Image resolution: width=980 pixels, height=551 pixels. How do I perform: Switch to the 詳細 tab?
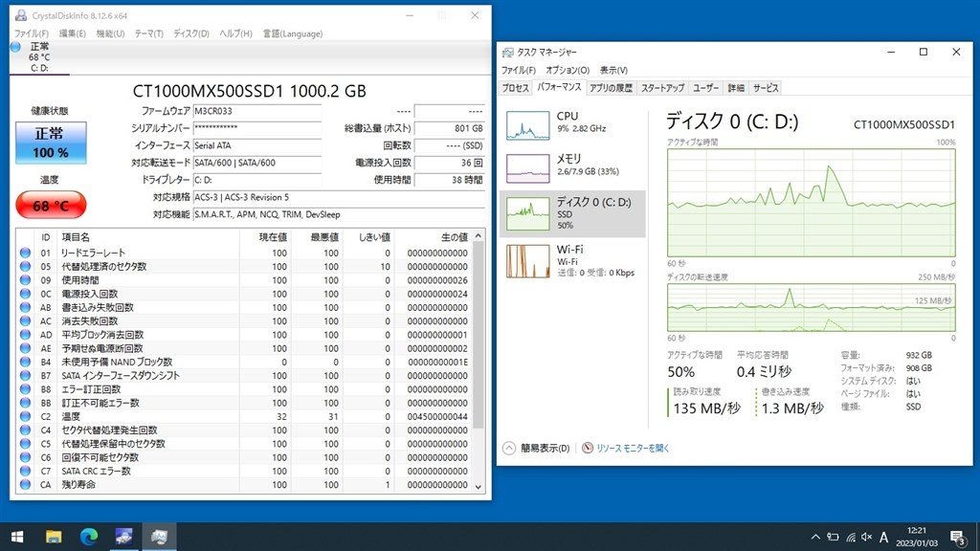click(x=736, y=88)
